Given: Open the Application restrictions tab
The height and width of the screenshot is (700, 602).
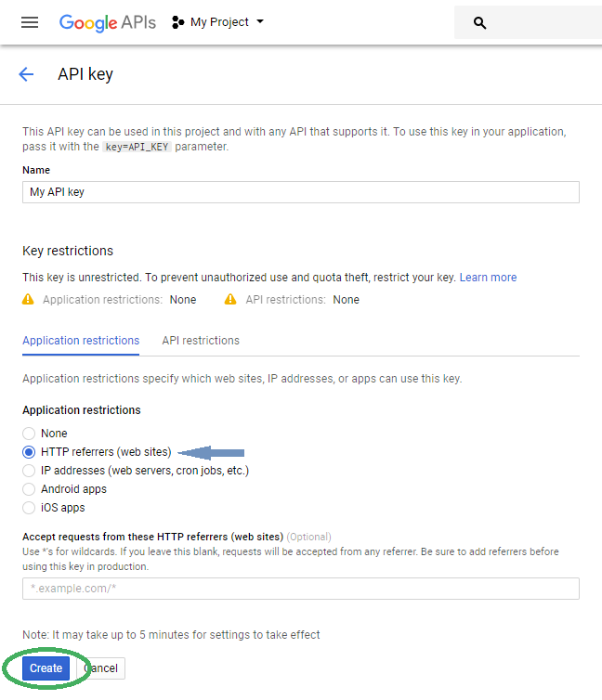Looking at the screenshot, I should coord(81,341).
